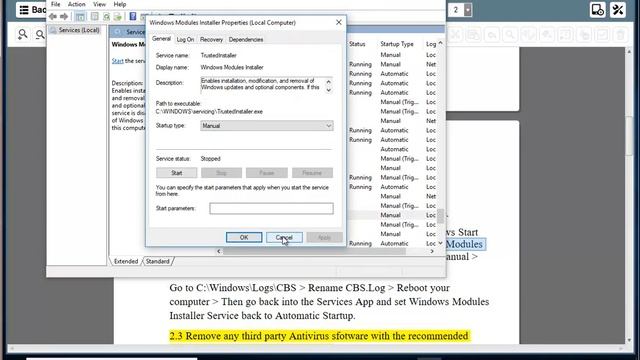Click Cancel in the properties dialog
Viewport: 640px width, 360px height.
[284, 238]
